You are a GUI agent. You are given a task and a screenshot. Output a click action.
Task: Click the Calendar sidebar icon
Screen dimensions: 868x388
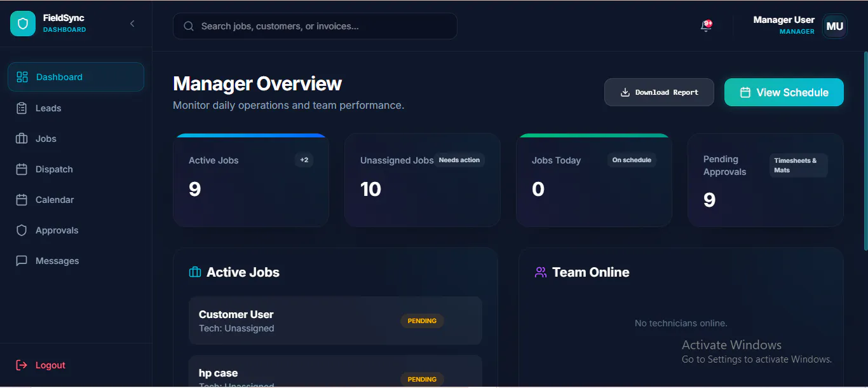22,200
